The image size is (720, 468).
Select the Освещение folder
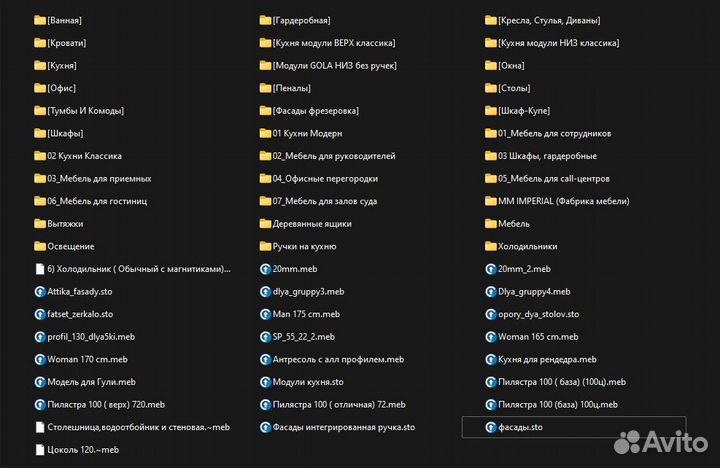tap(70, 246)
